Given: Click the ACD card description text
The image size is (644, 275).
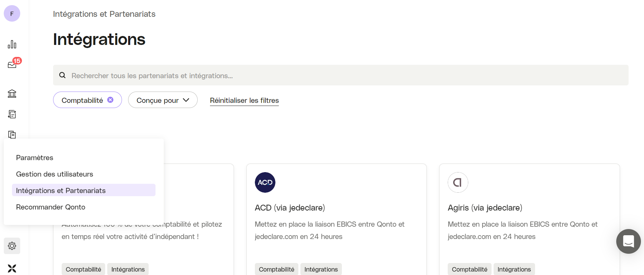Looking at the screenshot, I should pyautogui.click(x=330, y=230).
